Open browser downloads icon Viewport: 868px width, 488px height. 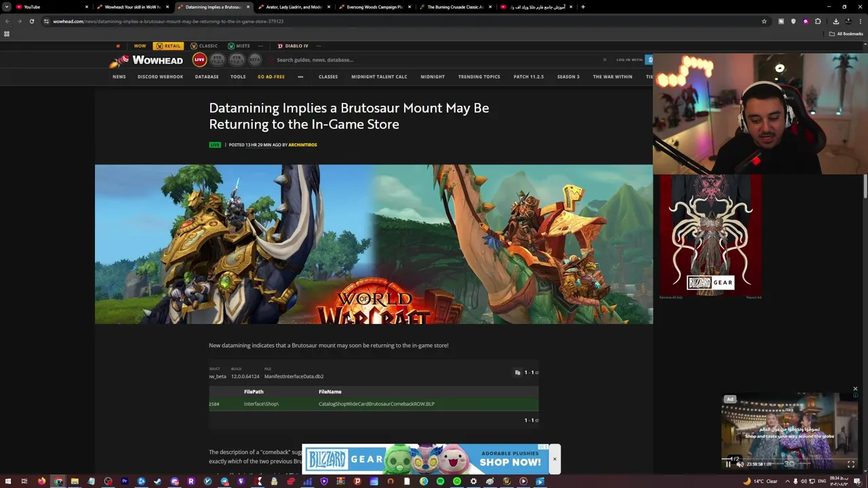click(x=835, y=21)
